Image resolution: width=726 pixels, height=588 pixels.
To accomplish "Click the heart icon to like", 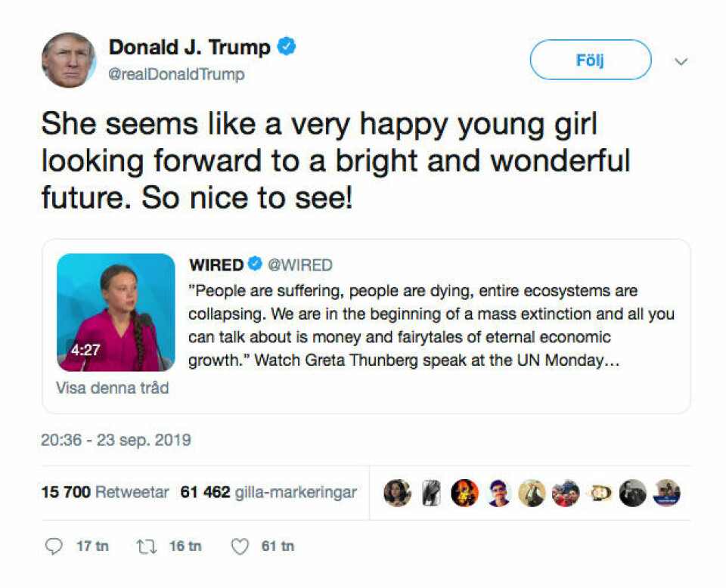I will [239, 546].
